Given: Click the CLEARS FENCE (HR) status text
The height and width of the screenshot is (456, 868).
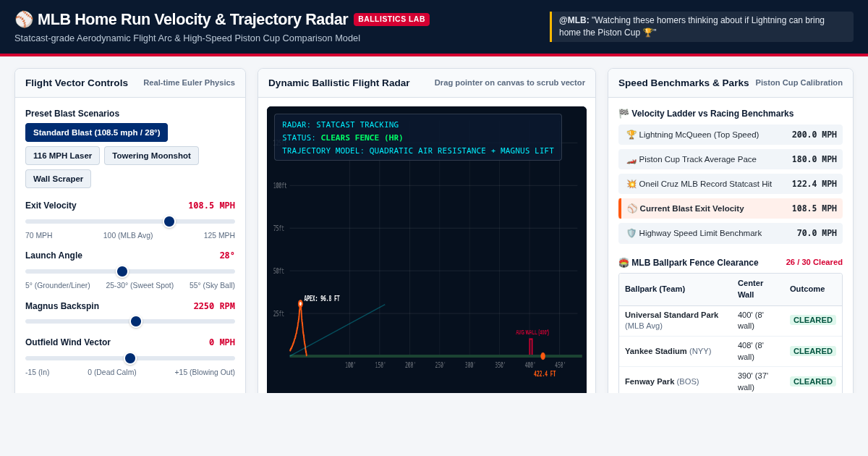Looking at the screenshot, I should click(x=362, y=138).
